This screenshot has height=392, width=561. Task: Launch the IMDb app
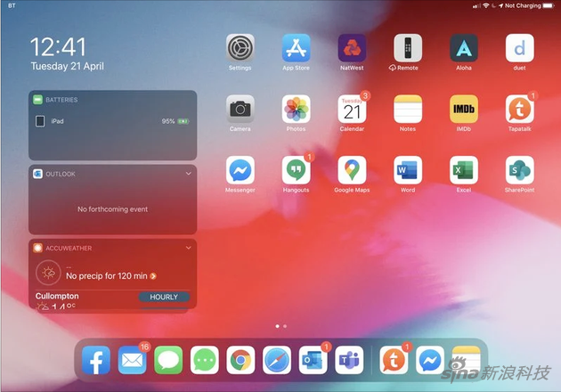pos(464,109)
